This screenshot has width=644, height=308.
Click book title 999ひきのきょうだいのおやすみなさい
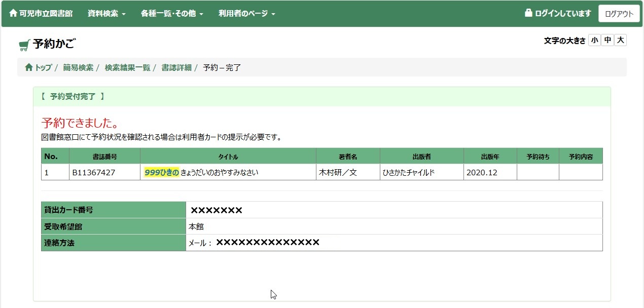tap(201, 172)
